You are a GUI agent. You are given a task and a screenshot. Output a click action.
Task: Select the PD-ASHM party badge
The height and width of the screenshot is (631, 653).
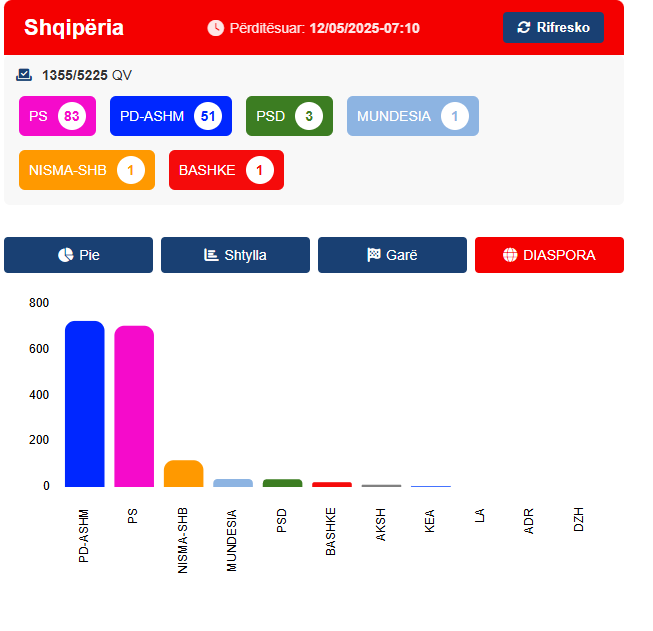pyautogui.click(x=171, y=116)
